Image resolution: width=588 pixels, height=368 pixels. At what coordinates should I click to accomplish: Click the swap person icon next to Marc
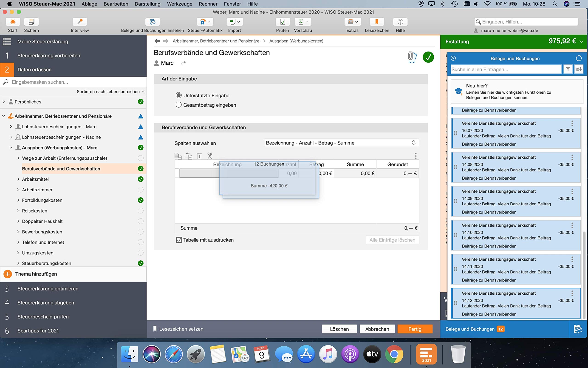[x=184, y=63]
